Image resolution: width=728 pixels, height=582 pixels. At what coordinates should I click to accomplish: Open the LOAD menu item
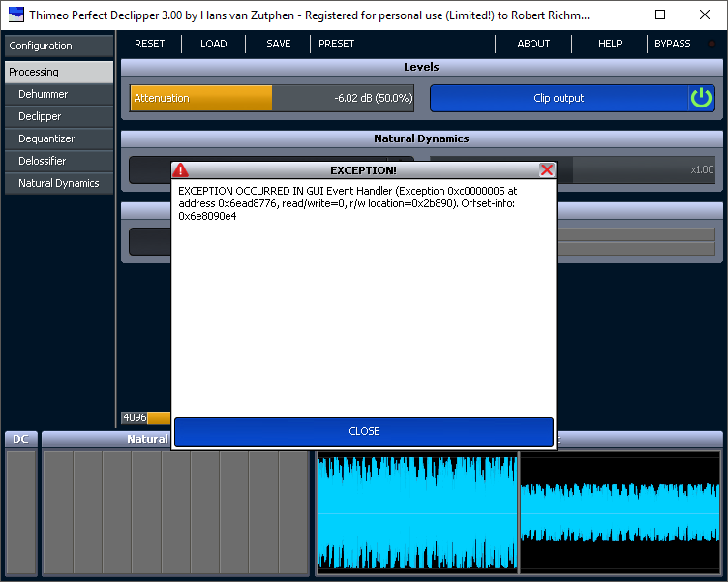pyautogui.click(x=214, y=44)
